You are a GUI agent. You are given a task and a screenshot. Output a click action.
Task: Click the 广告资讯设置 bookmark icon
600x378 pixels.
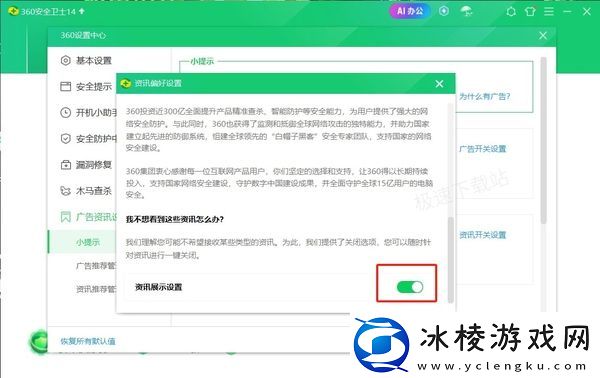pyautogui.click(x=66, y=217)
